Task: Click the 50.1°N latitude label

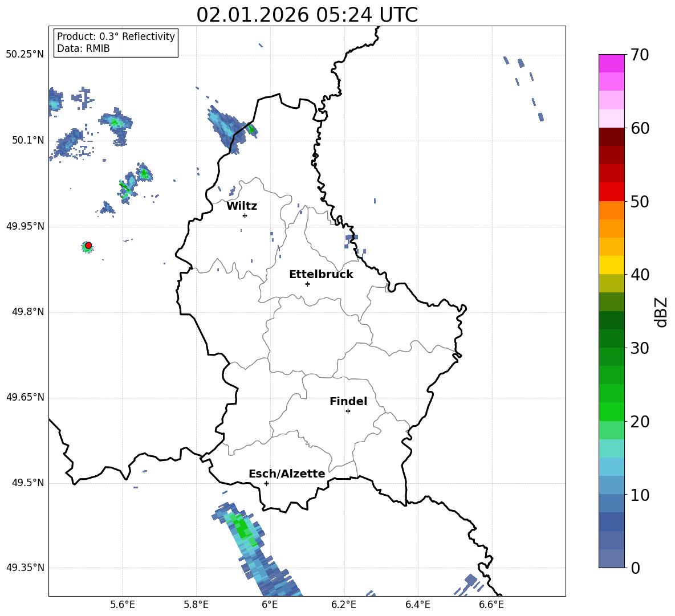Action: 28,140
